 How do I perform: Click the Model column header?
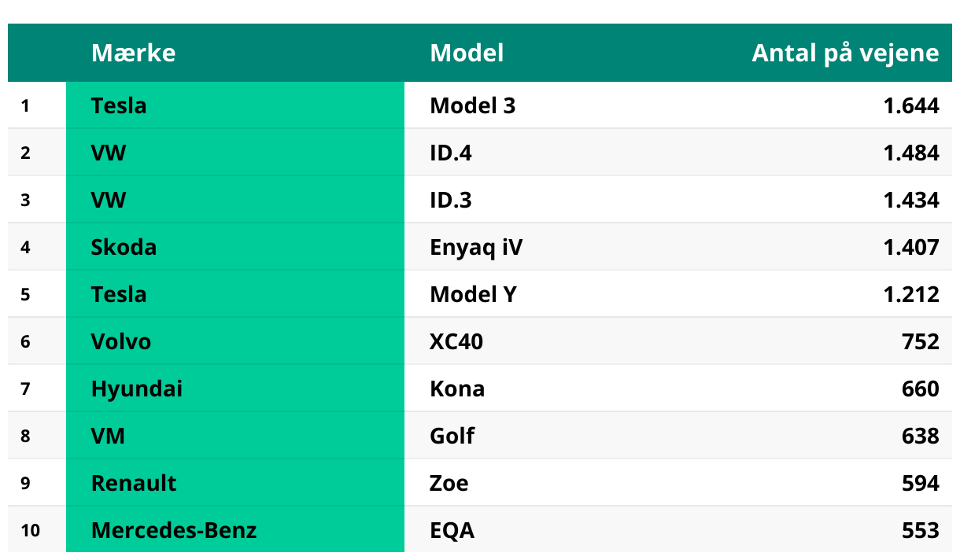467,53
